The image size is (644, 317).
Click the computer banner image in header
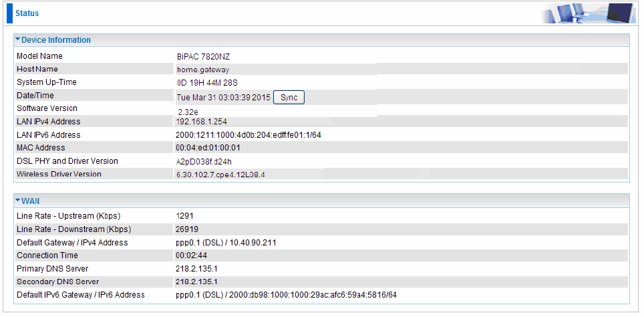589,13
